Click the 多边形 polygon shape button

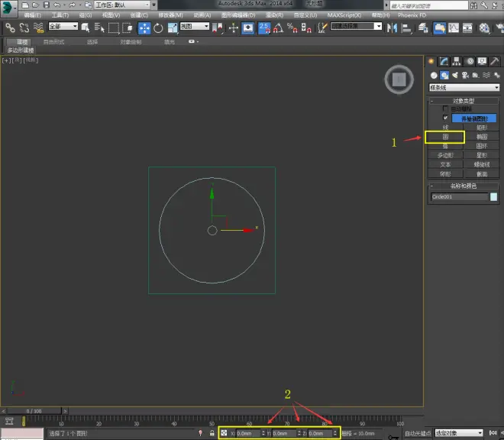pyautogui.click(x=445, y=156)
